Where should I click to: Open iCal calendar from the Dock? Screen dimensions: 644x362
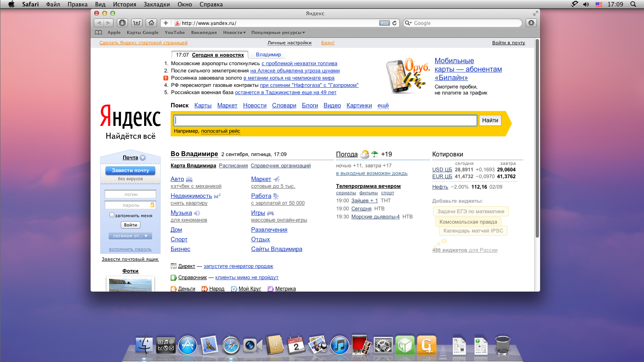click(296, 345)
